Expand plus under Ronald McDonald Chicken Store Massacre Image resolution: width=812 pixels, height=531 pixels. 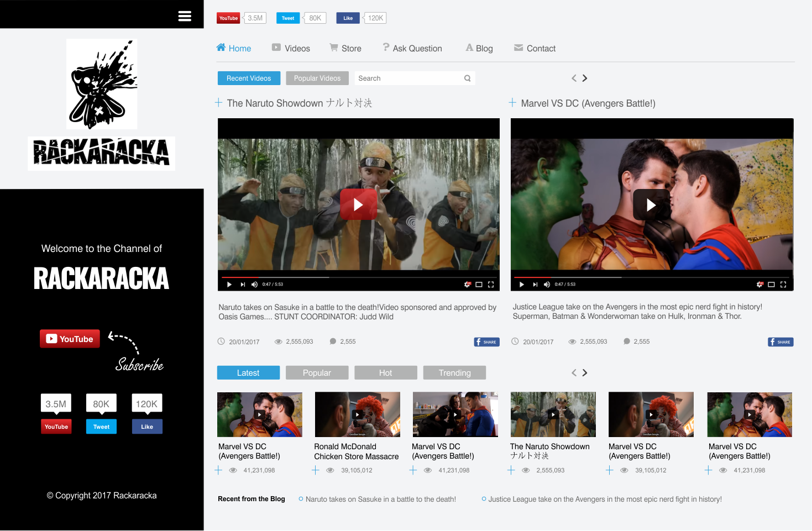316,470
